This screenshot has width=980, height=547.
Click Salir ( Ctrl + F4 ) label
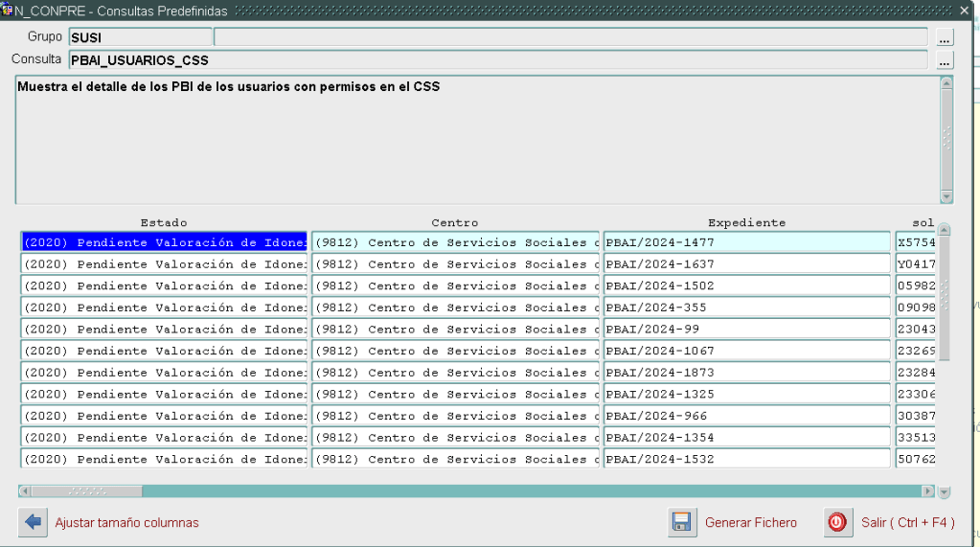tap(907, 523)
